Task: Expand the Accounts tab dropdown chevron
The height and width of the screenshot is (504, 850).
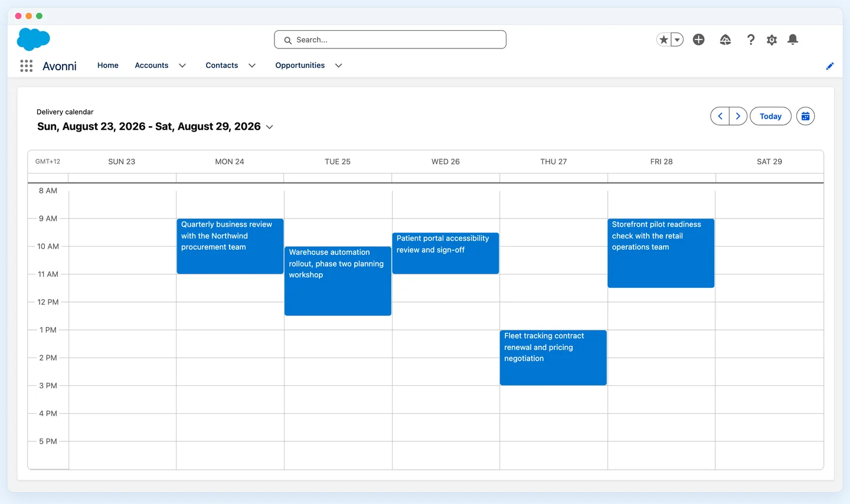Action: coord(182,66)
